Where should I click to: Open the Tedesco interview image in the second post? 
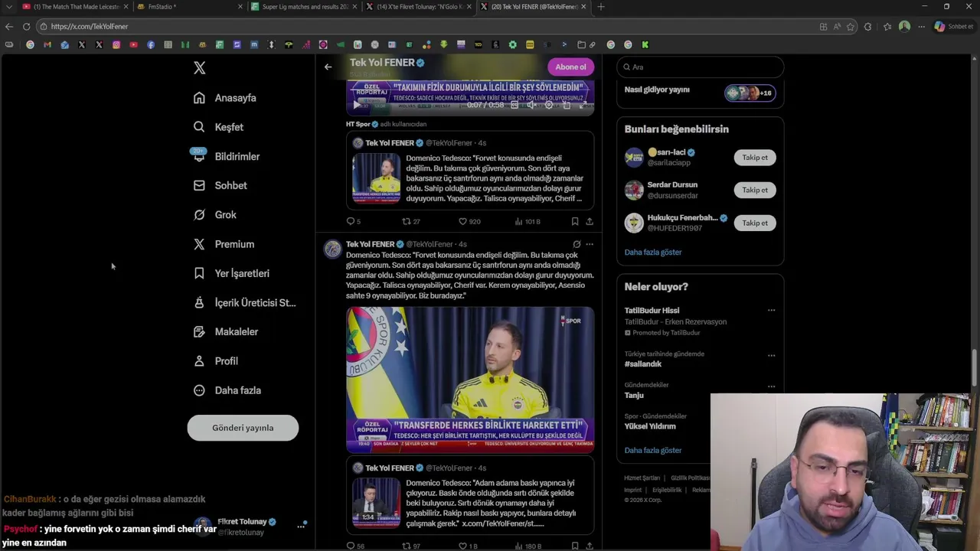(470, 380)
